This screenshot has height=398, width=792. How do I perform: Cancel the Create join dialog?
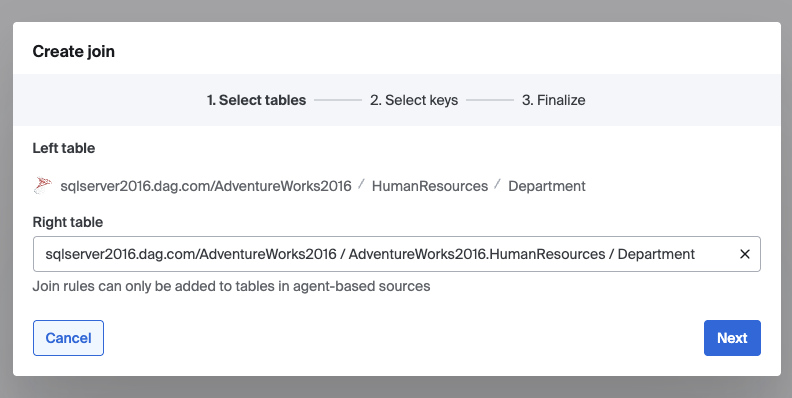tap(68, 338)
